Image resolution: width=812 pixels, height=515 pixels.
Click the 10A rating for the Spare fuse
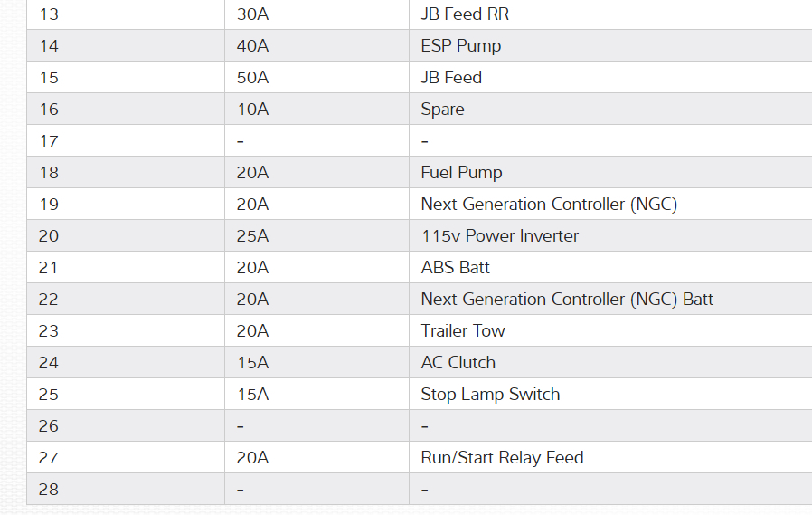point(252,110)
